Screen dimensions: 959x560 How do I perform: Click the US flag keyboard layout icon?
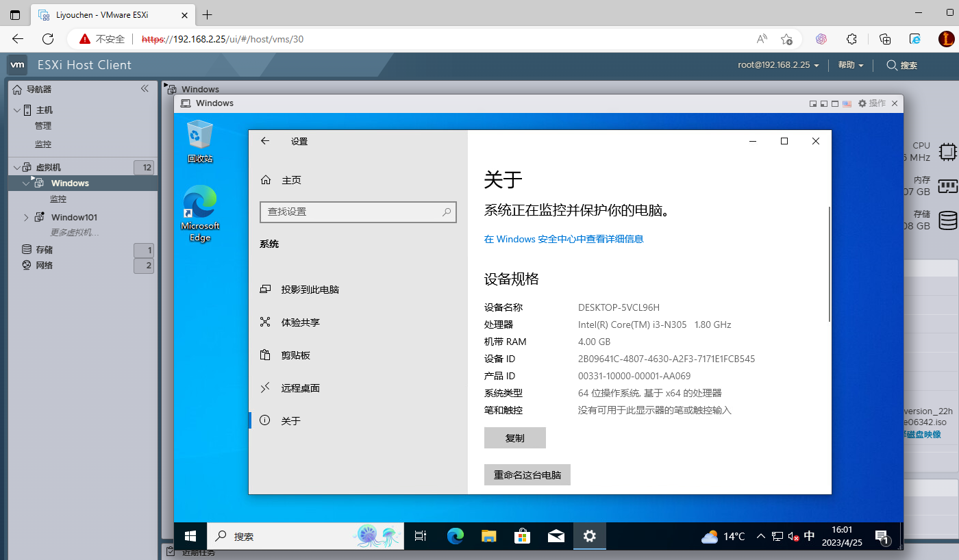847,103
